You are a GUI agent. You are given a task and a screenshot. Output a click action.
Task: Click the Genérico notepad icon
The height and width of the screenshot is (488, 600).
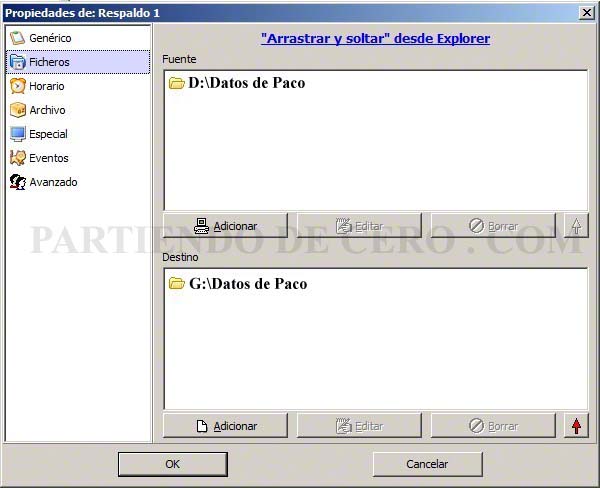[18, 38]
